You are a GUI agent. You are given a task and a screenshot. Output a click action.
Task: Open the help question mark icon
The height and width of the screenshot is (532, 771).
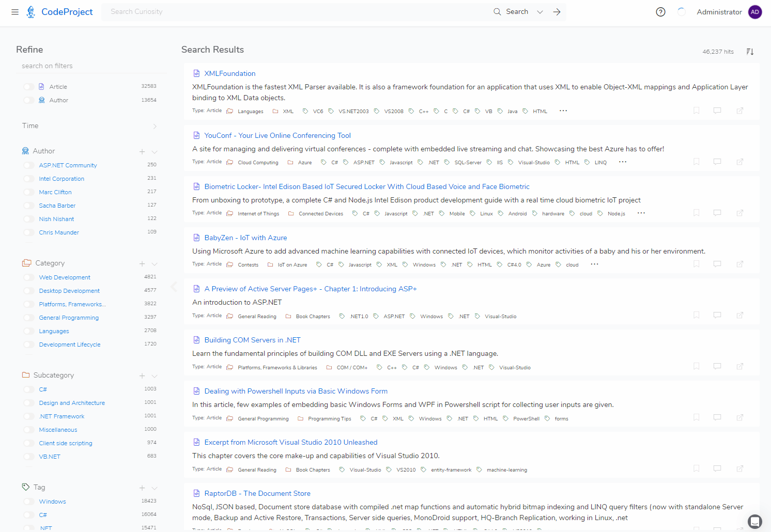coord(660,12)
